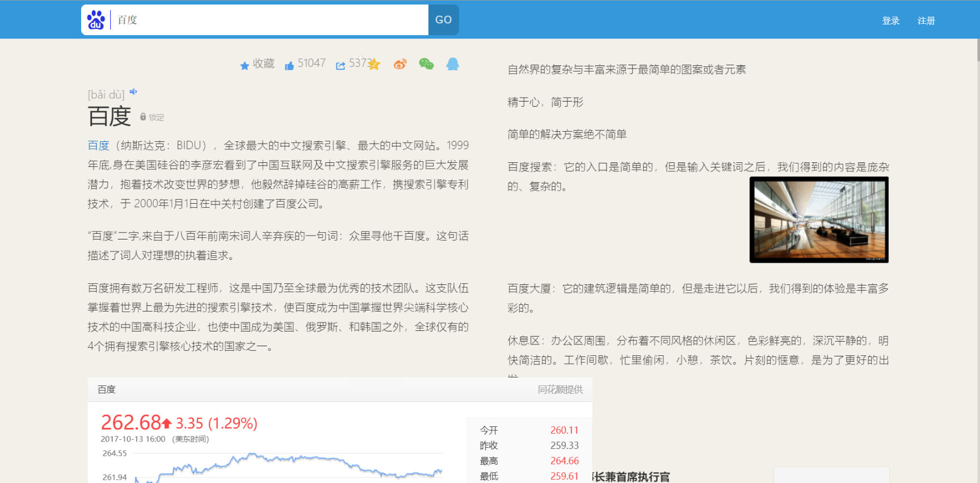Click the blue star favorite icon

(245, 66)
